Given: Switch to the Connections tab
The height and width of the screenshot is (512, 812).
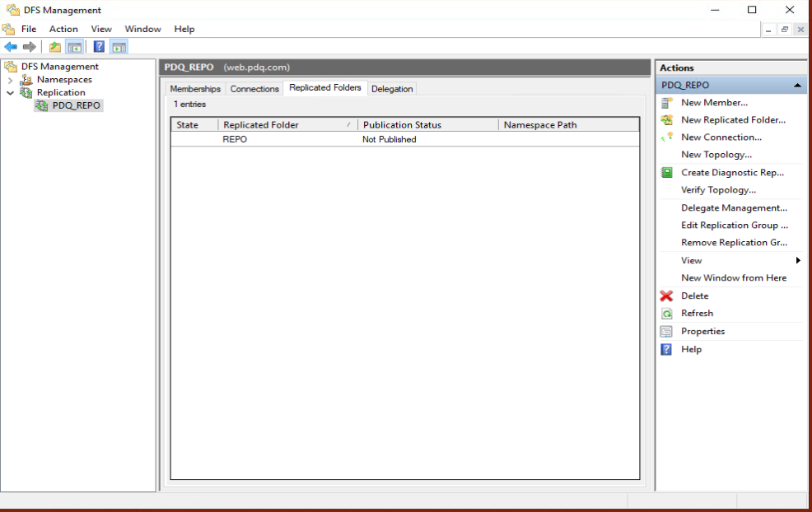Looking at the screenshot, I should 254,89.
